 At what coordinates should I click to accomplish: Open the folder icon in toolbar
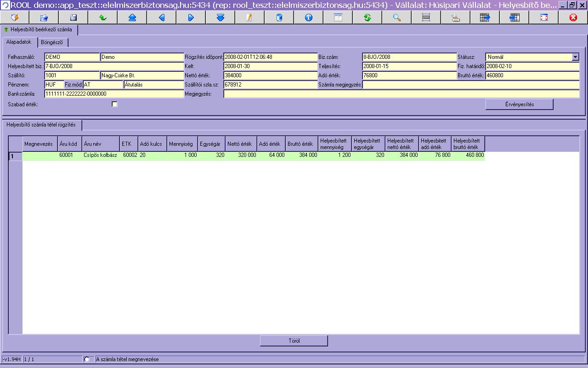[x=44, y=17]
